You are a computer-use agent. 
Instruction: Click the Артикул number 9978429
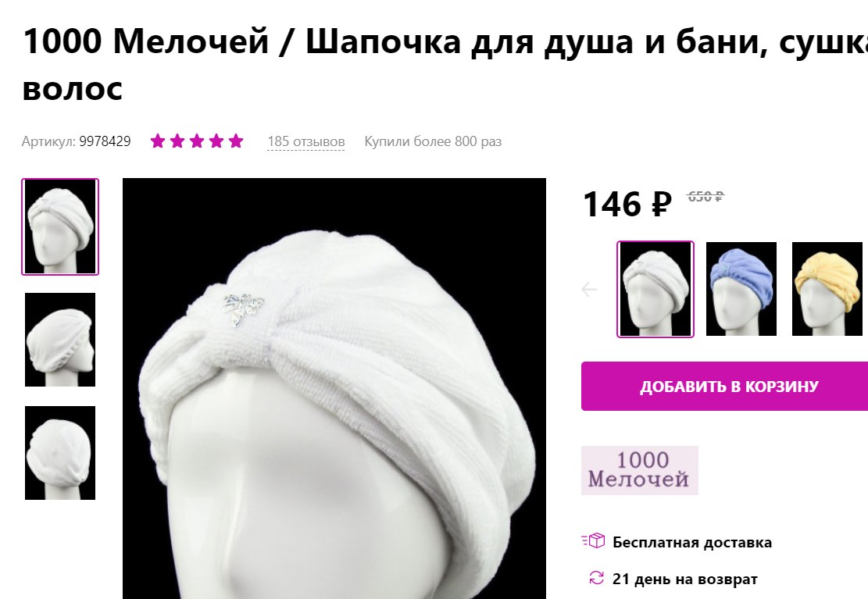click(105, 141)
